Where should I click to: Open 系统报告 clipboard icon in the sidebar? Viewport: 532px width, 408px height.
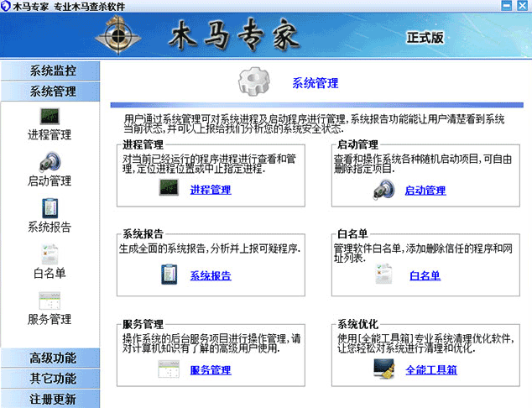click(50, 207)
